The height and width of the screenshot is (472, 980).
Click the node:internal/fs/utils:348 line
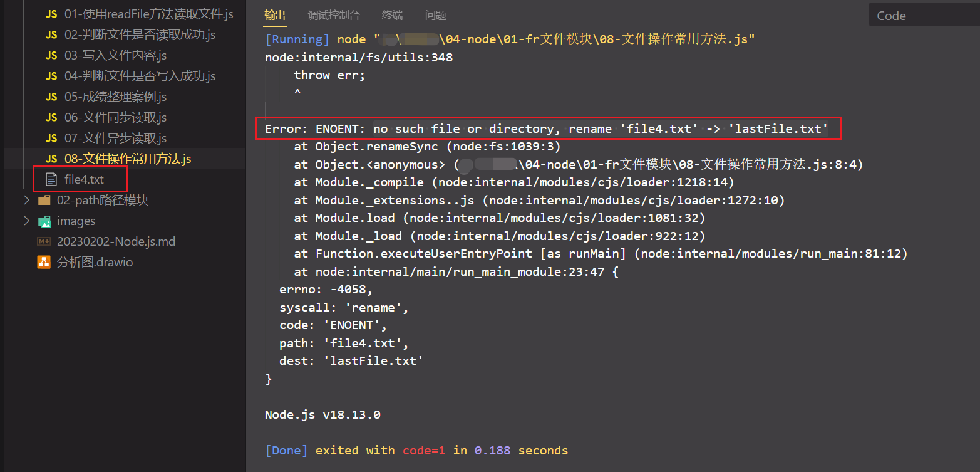359,58
